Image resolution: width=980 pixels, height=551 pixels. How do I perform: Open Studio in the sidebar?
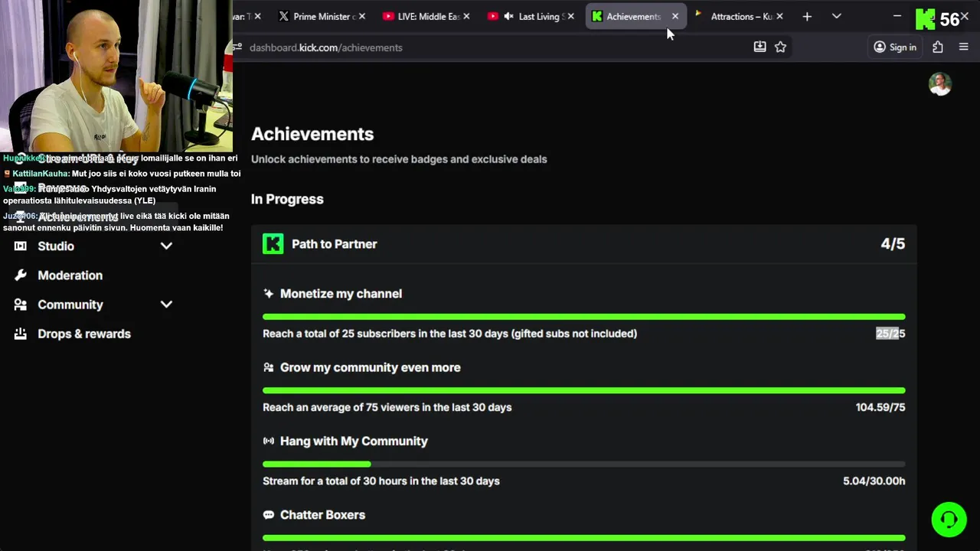(x=56, y=246)
